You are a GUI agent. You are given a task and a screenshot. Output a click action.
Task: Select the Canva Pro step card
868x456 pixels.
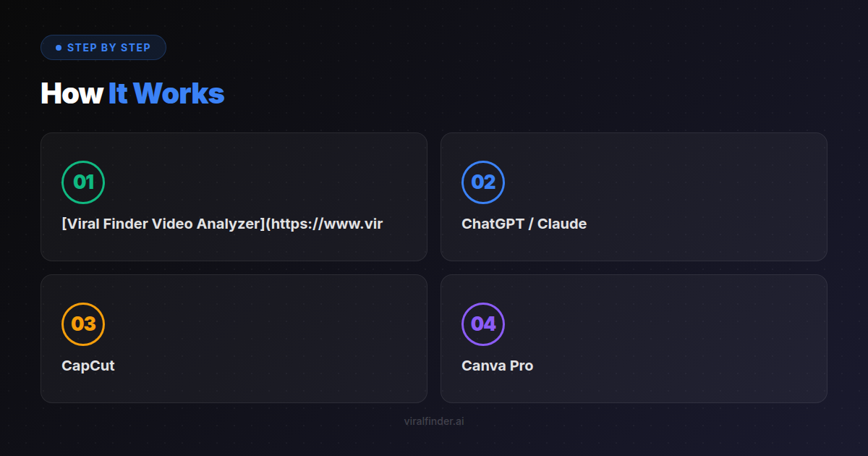(633, 338)
